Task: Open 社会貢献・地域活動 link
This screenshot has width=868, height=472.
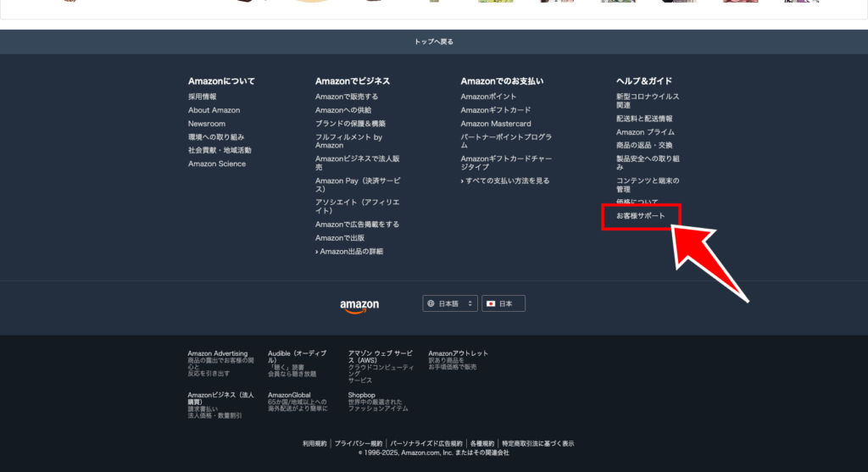Action: [220, 150]
